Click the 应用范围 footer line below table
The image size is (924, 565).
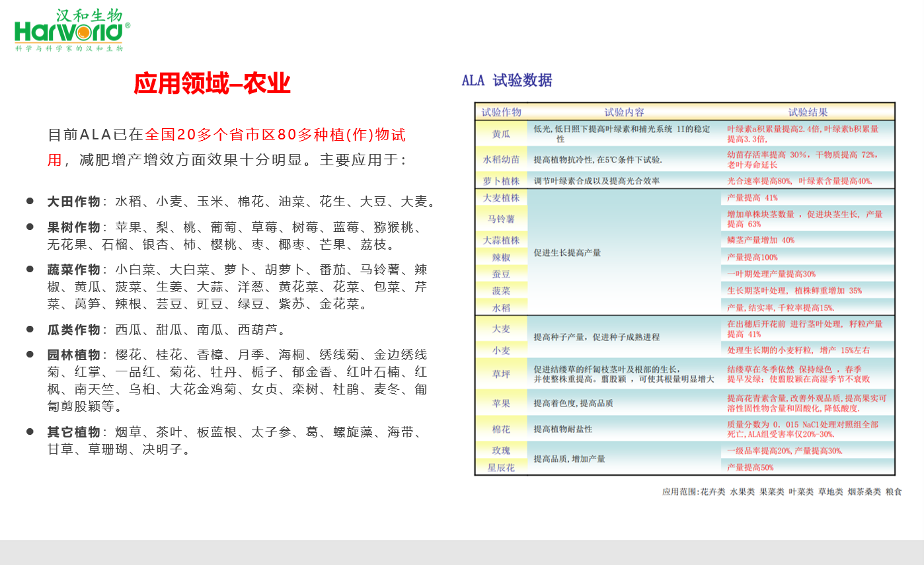pyautogui.click(x=781, y=492)
